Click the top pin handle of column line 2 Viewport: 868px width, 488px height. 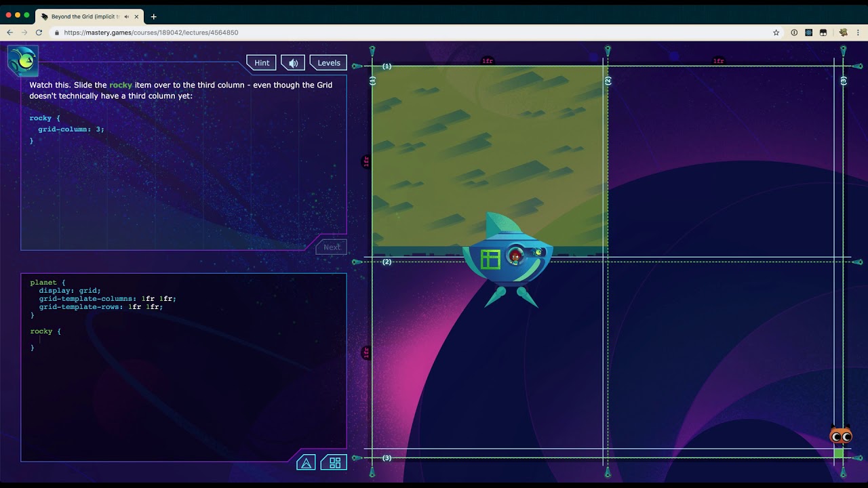pyautogui.click(x=608, y=50)
